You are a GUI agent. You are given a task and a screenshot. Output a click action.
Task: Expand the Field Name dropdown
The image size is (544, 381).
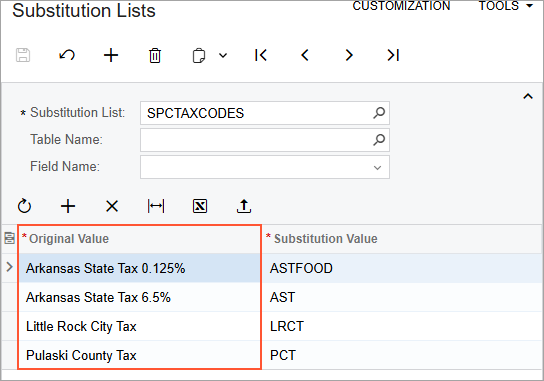(x=377, y=168)
